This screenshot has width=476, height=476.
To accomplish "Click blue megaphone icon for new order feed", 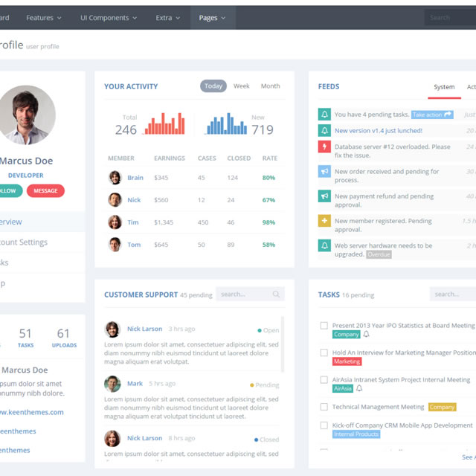I will click(x=324, y=172).
